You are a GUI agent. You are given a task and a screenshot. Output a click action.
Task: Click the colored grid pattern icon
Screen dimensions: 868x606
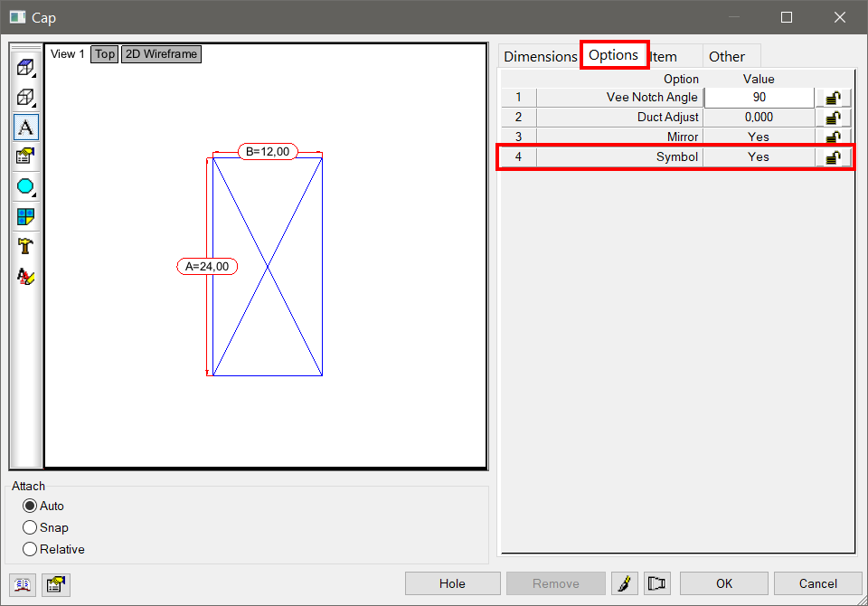24,216
